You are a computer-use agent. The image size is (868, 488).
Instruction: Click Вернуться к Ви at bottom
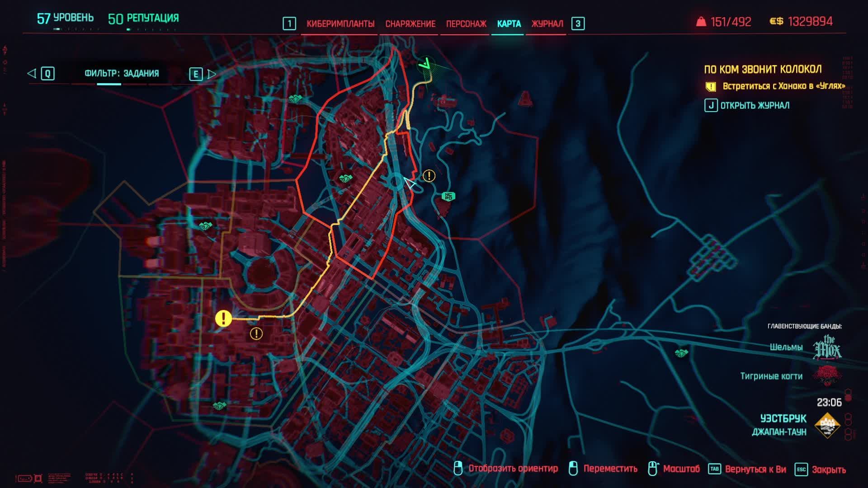[x=755, y=469]
